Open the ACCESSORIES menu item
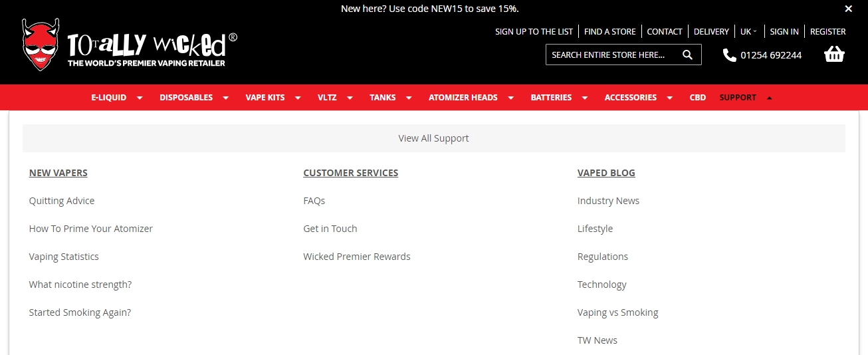868x355 pixels. coord(631,97)
